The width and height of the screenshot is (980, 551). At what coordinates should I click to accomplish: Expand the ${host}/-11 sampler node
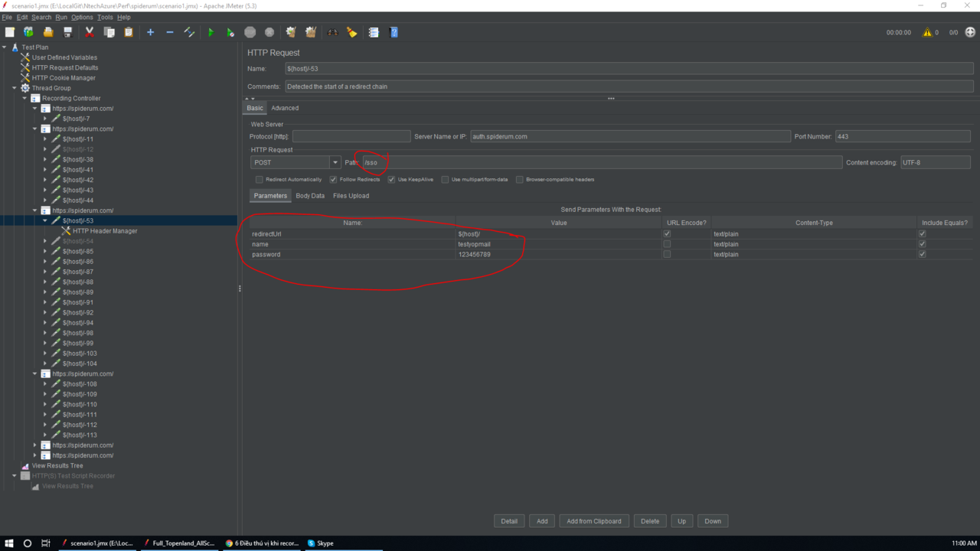click(45, 139)
